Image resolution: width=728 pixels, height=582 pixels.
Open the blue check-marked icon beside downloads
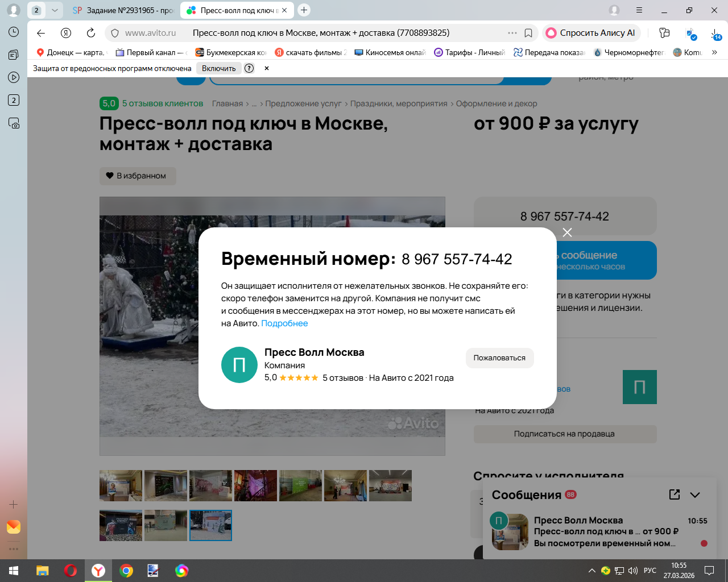[x=690, y=34]
